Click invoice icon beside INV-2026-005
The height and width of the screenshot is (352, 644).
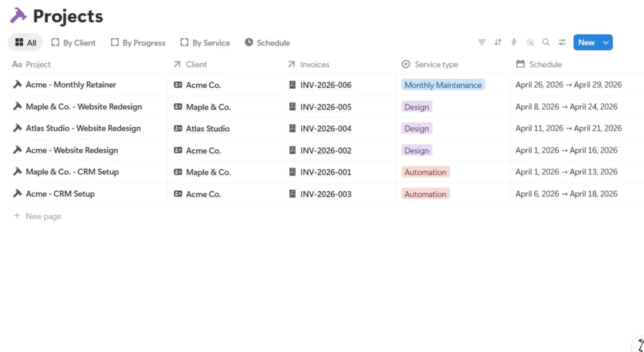click(x=292, y=107)
